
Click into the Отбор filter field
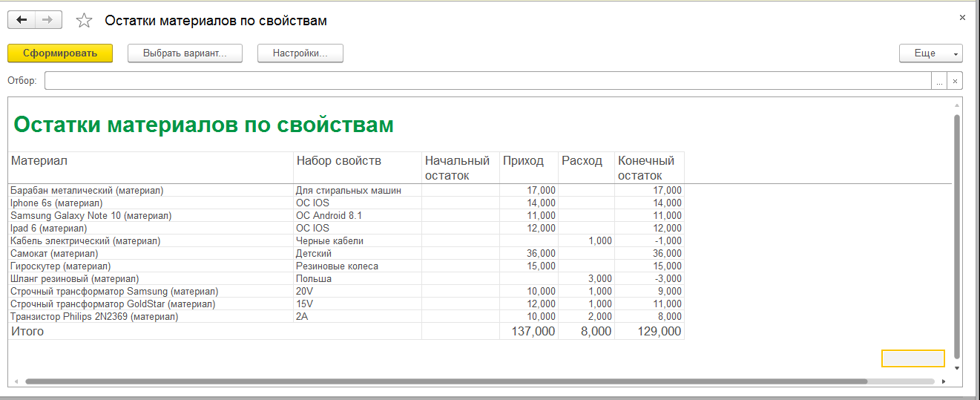(487, 81)
